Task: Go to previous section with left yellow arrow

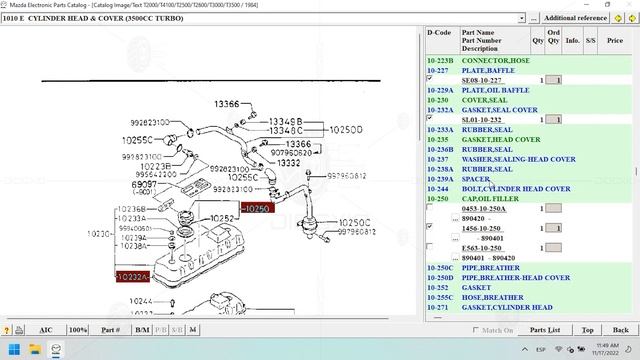Action: click(x=618, y=18)
